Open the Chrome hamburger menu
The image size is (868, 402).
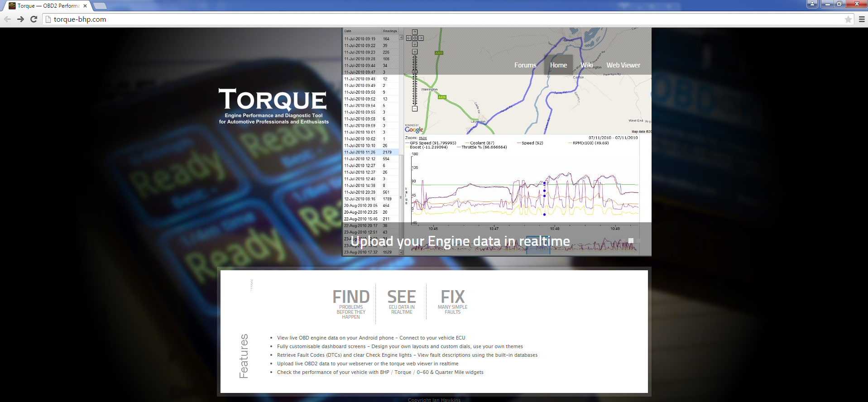tap(862, 19)
